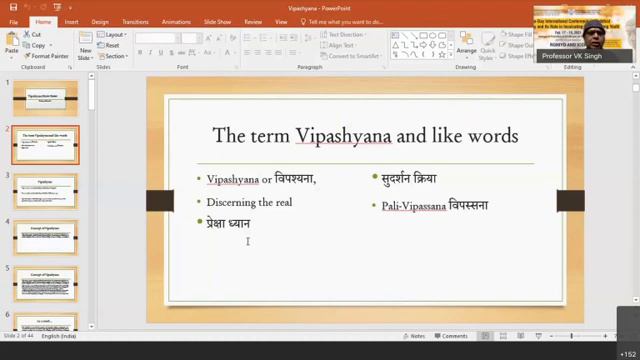
Task: Open the Slide Show tab
Action: click(x=218, y=22)
